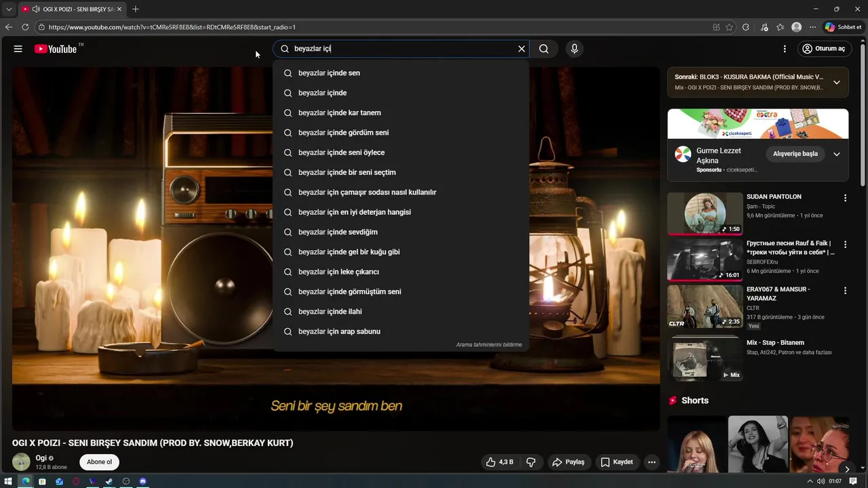The width and height of the screenshot is (868, 488).
Task: Open options menu for SUDAN PANTOLON video
Action: [845, 198]
